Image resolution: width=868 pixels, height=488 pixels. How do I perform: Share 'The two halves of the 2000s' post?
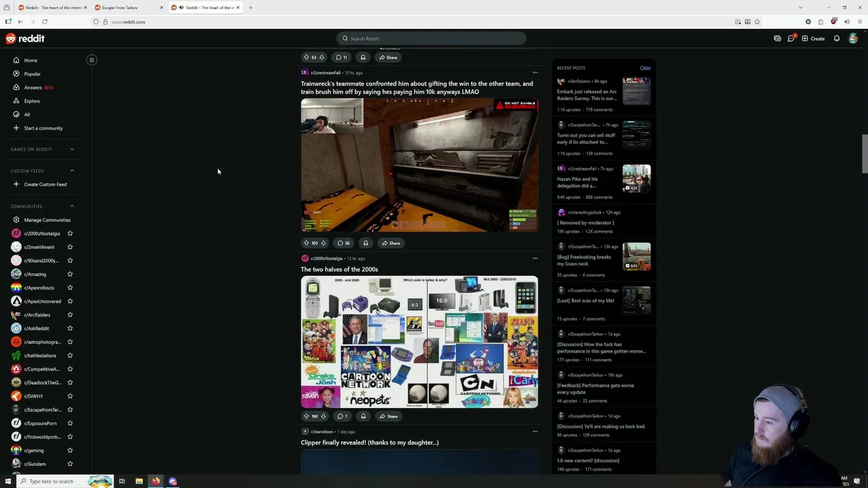click(x=389, y=416)
